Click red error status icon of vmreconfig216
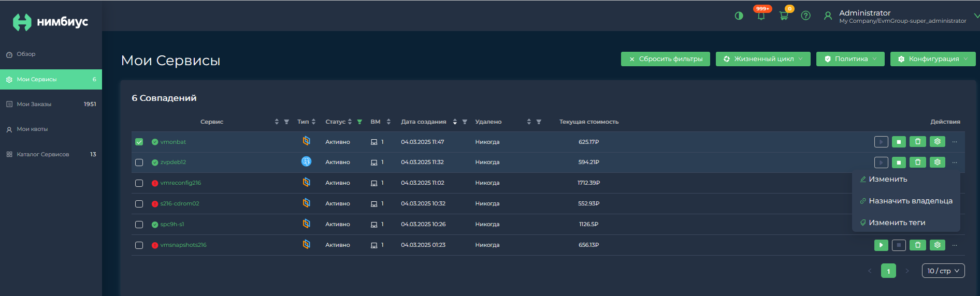This screenshot has width=980, height=296. pyautogui.click(x=155, y=183)
